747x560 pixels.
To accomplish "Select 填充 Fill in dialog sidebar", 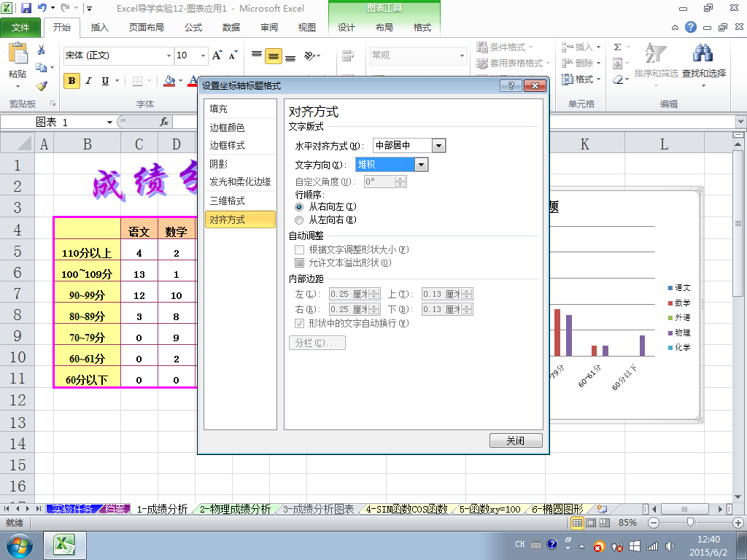I will point(240,109).
